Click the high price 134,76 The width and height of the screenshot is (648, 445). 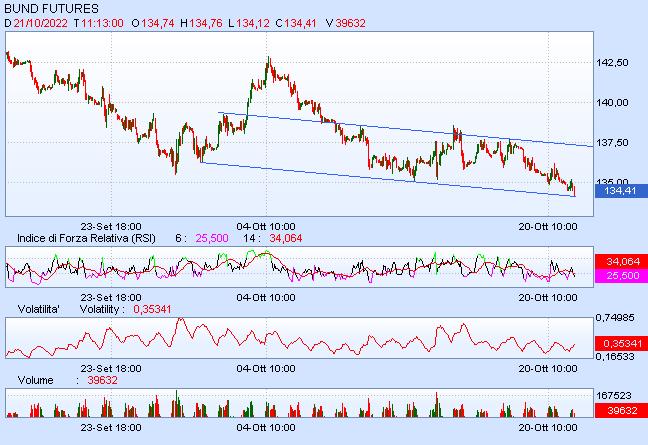(206, 23)
